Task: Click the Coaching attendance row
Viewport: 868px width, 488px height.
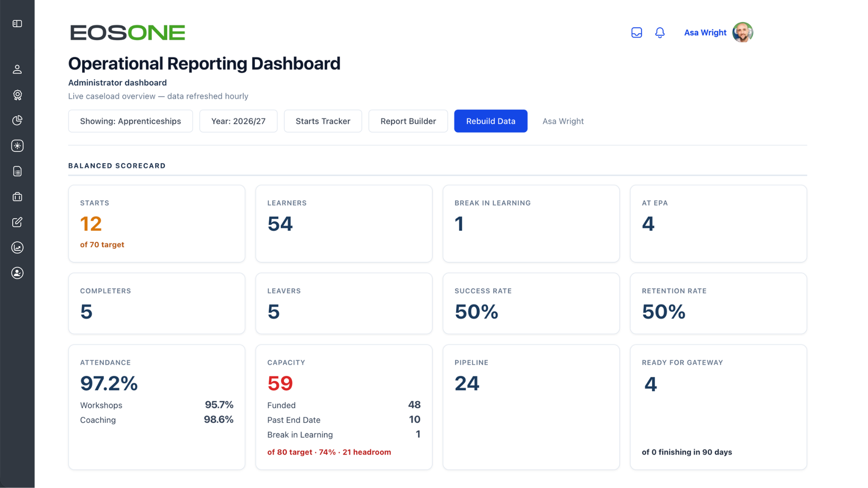Action: (x=156, y=420)
